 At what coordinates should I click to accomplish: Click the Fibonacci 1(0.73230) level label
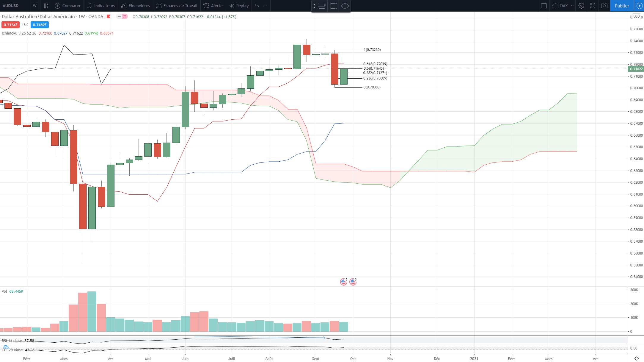point(372,50)
